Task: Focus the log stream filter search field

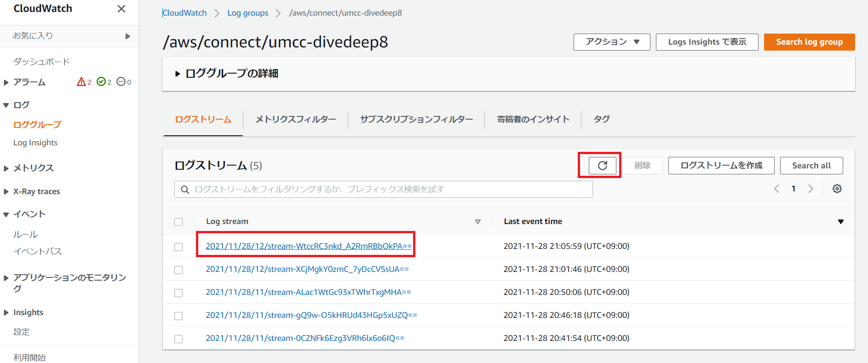Action: 384,189
